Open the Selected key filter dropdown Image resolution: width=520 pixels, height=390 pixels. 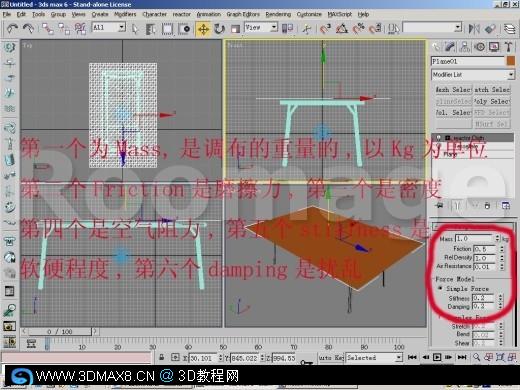pos(374,358)
